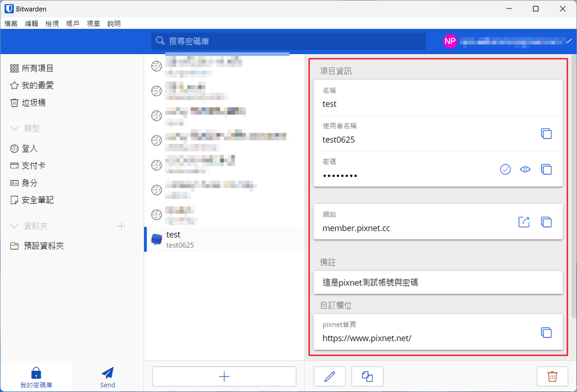Open the 垃圾桶 trash
Viewport: 577px width, 392px height.
coord(28,103)
